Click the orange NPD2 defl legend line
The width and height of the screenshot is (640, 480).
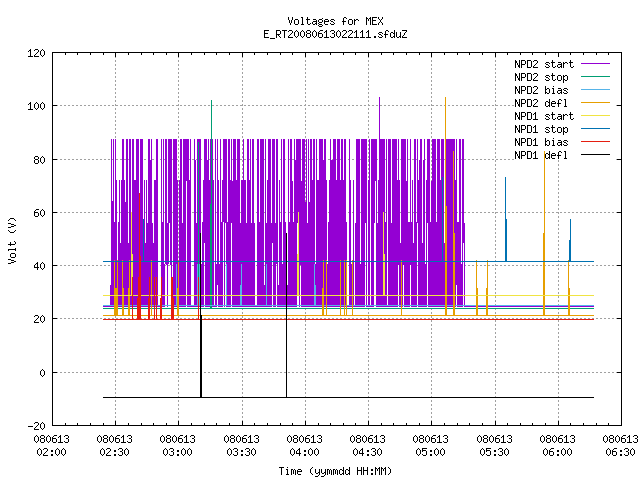pyautogui.click(x=595, y=103)
